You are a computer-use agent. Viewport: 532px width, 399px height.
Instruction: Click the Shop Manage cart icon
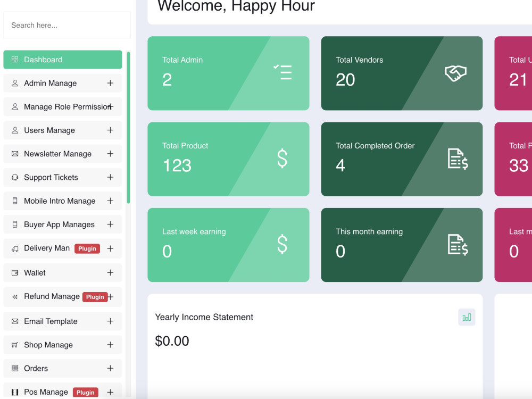14,345
